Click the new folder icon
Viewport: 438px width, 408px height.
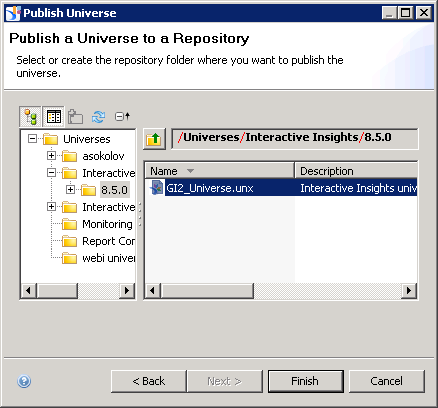[75, 117]
